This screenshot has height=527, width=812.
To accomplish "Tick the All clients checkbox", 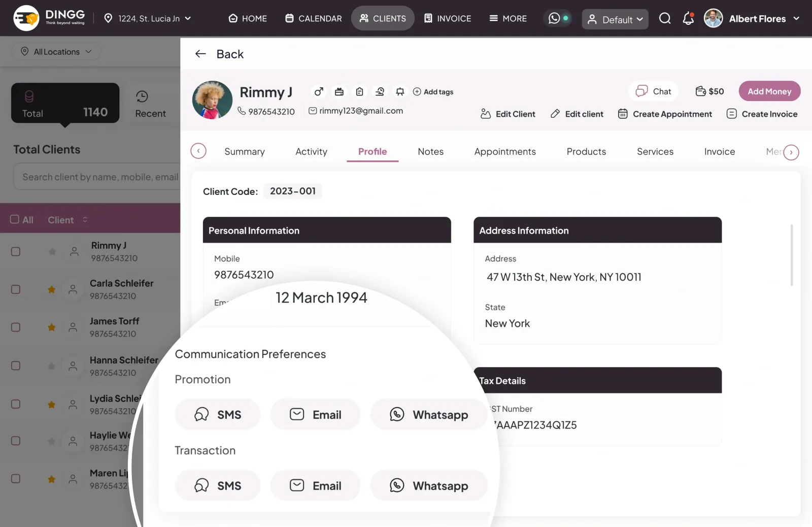I will (x=15, y=219).
